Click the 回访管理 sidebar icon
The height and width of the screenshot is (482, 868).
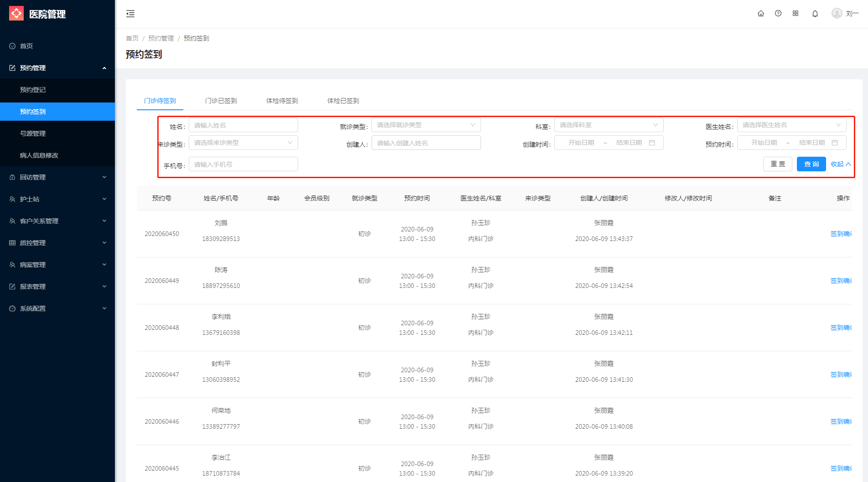pos(12,177)
